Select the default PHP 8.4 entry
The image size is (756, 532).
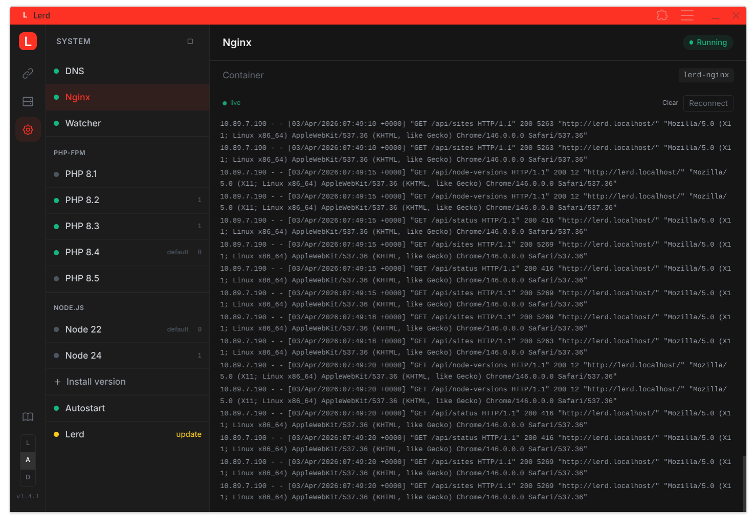tap(128, 252)
